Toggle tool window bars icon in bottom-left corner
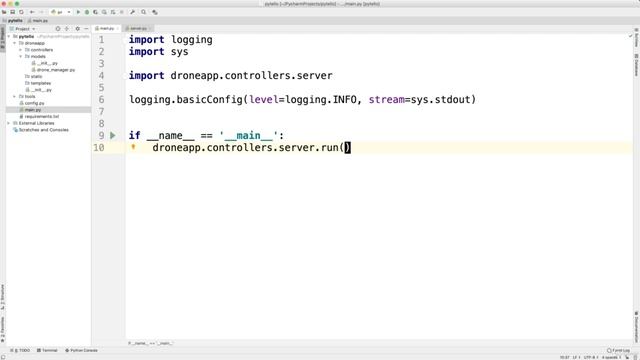 [3, 357]
